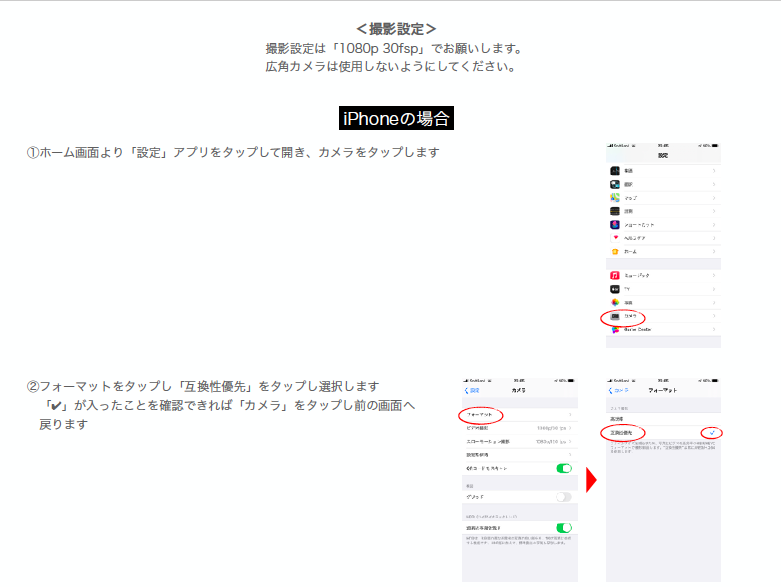The height and width of the screenshot is (587, 781).
Task: Tap the colorful Photos app icon
Action: pyautogui.click(x=615, y=302)
